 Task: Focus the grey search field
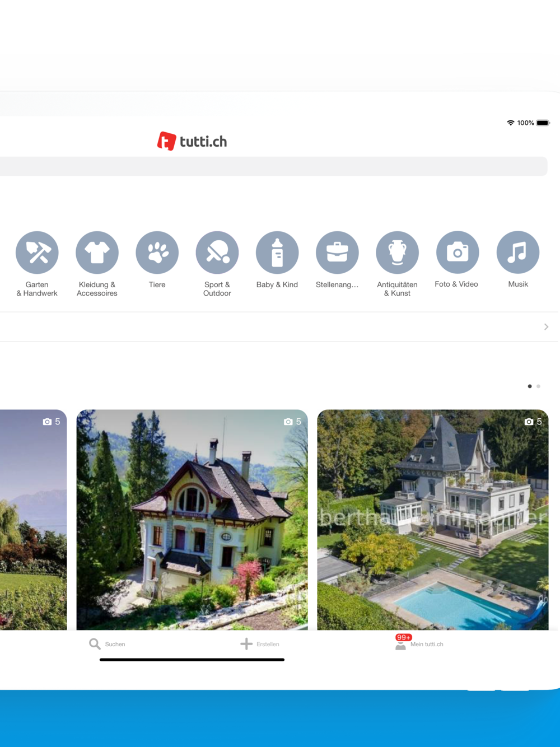coord(273,166)
